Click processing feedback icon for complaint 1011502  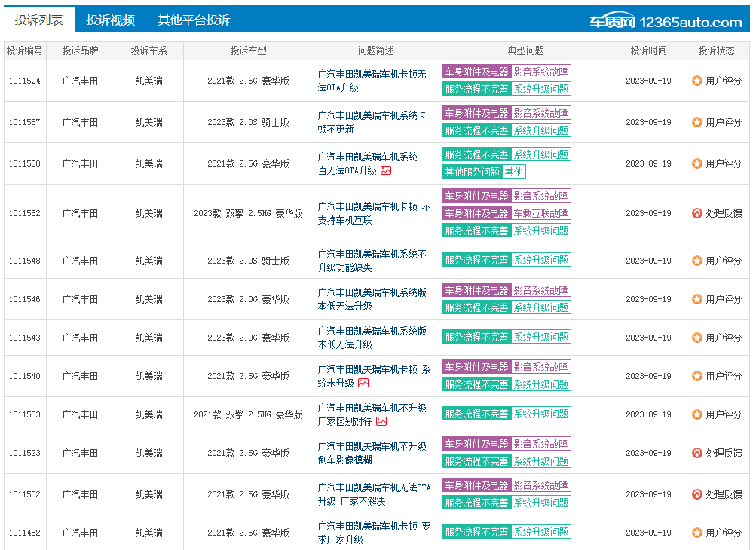tap(696, 494)
